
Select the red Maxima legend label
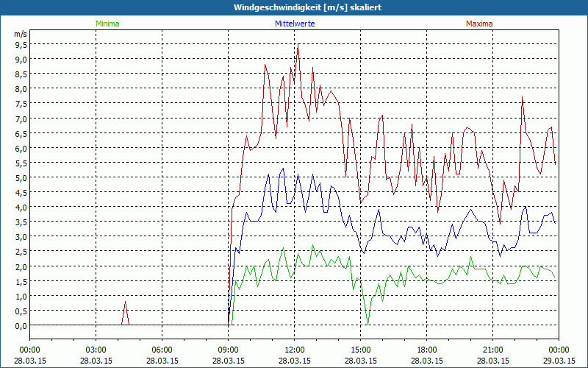(479, 24)
